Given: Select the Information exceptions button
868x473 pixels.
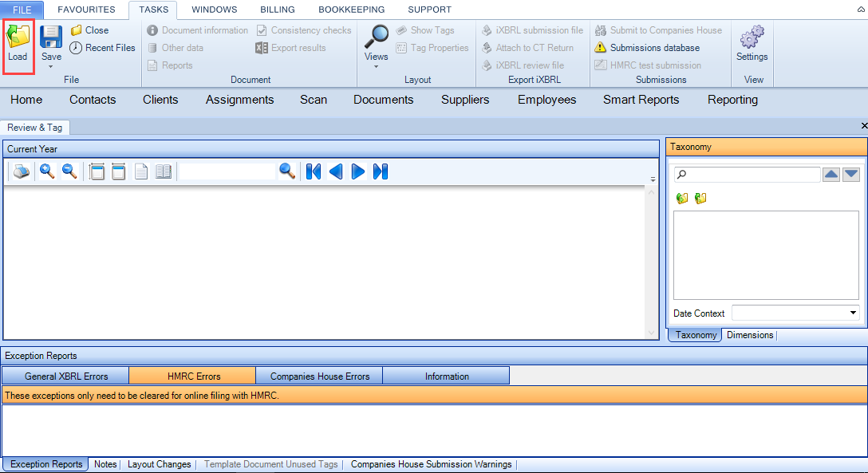Looking at the screenshot, I should click(447, 376).
